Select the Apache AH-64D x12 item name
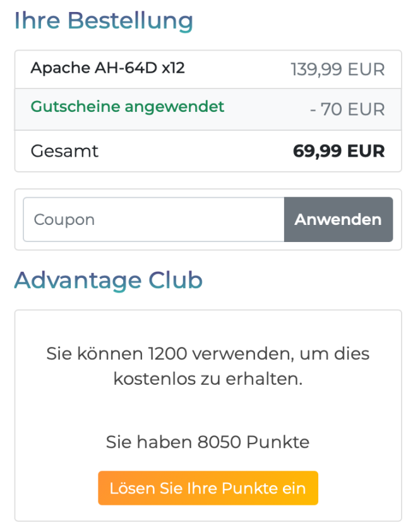The width and height of the screenshot is (413, 532). (107, 68)
